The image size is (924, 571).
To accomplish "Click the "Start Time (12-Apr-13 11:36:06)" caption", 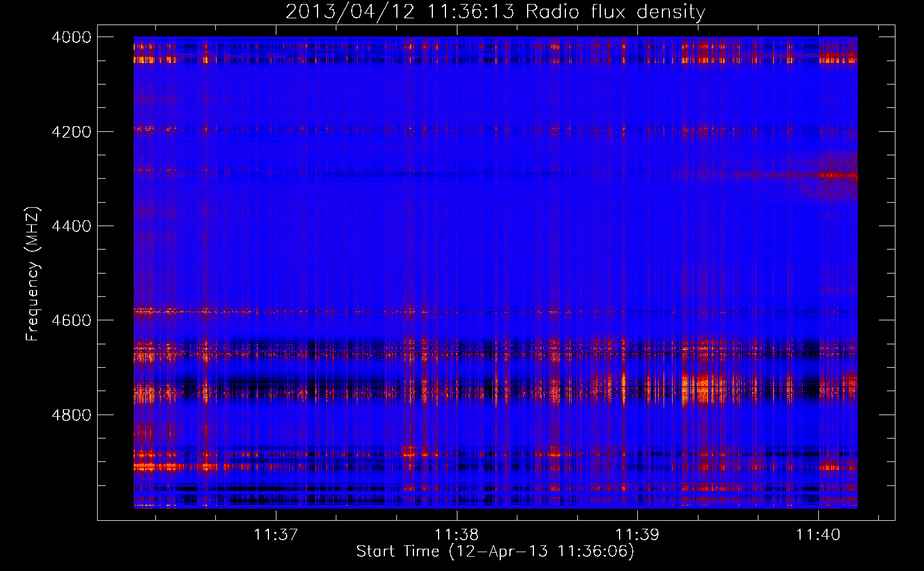I will [495, 552].
